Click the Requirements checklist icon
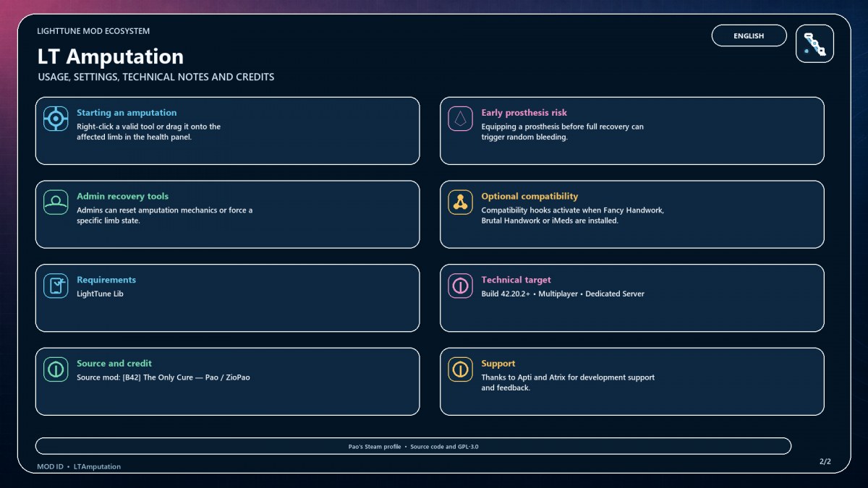 (56, 286)
